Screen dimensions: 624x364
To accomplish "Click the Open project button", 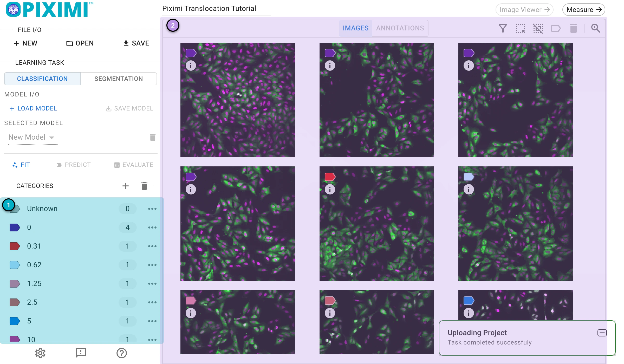I will click(80, 43).
